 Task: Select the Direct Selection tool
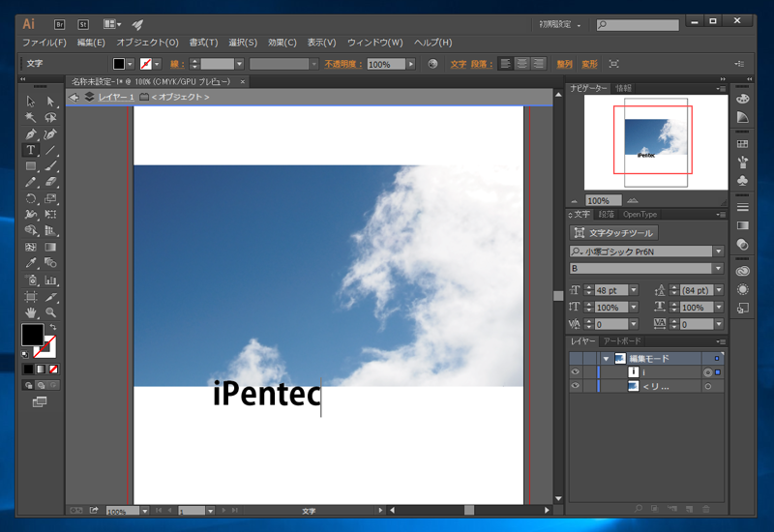point(50,102)
